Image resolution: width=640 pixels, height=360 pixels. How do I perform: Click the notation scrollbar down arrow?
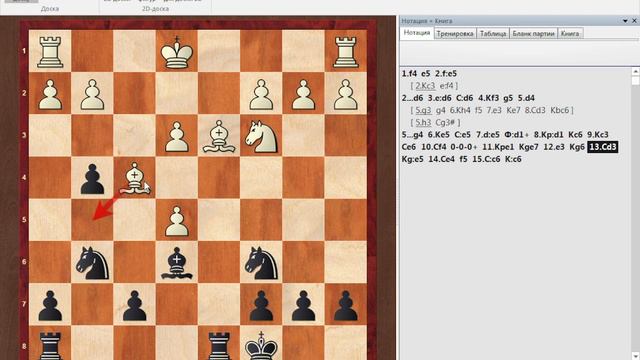point(636,356)
